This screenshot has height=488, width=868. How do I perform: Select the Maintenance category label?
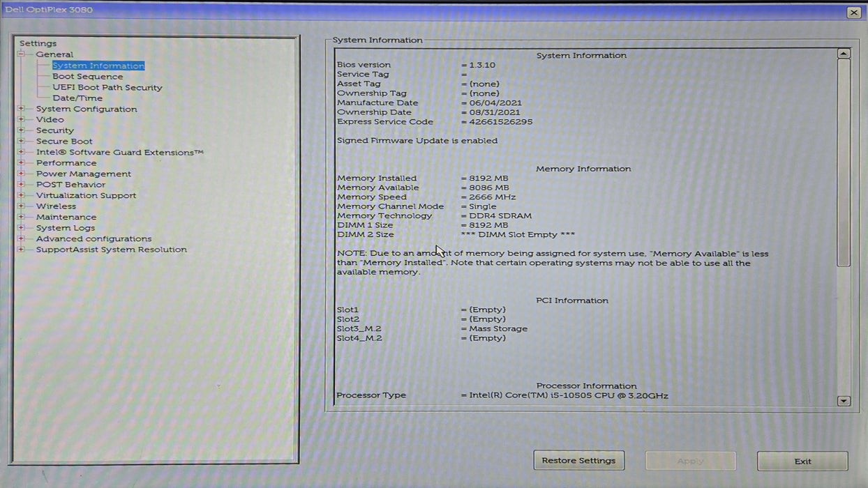[x=66, y=217]
